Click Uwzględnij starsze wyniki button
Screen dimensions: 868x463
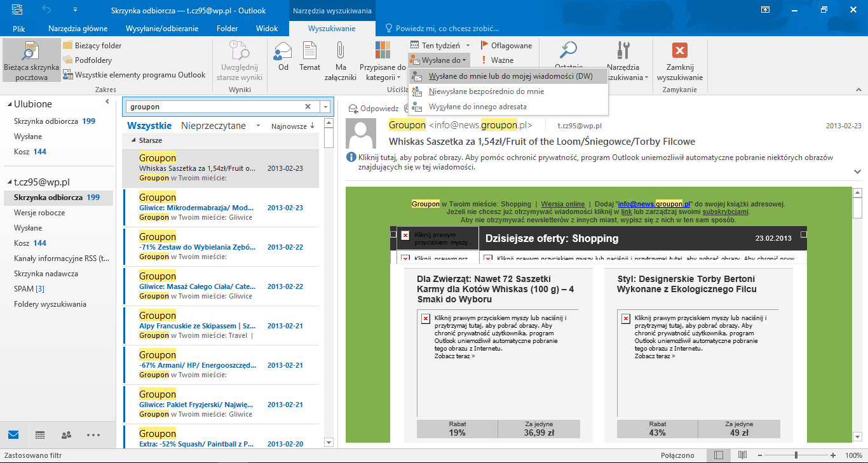click(x=240, y=61)
